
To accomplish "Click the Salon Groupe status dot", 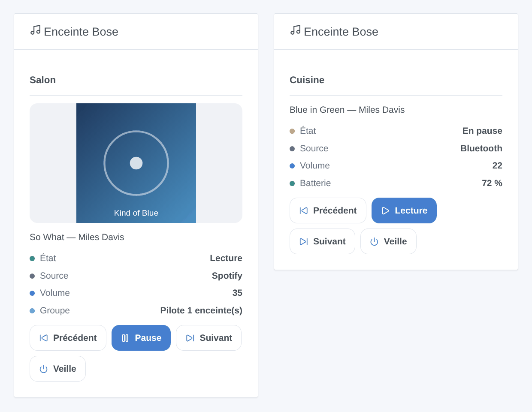I will click(32, 311).
